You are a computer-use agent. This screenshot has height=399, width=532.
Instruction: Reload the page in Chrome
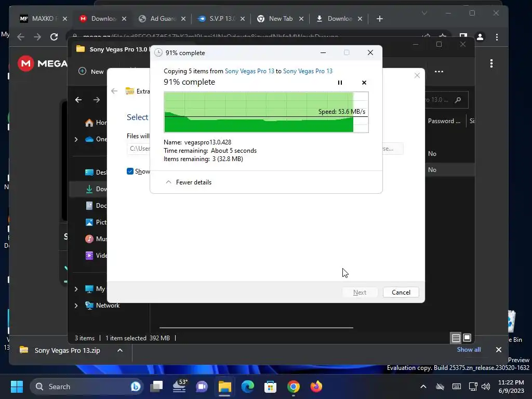tap(54, 37)
